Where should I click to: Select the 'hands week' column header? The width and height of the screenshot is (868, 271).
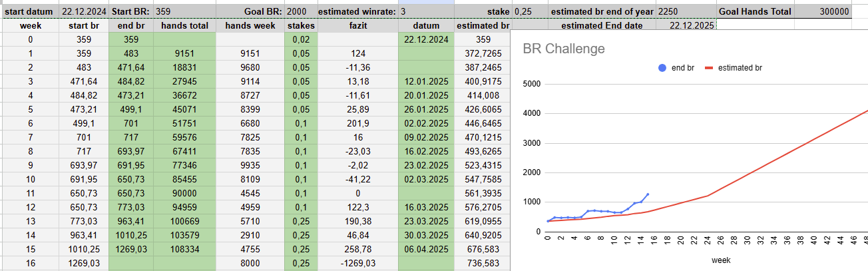pyautogui.click(x=250, y=25)
